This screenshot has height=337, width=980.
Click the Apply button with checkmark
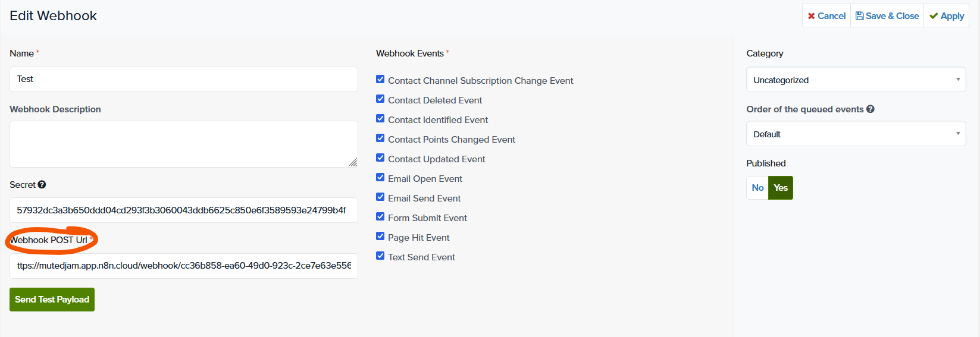947,16
